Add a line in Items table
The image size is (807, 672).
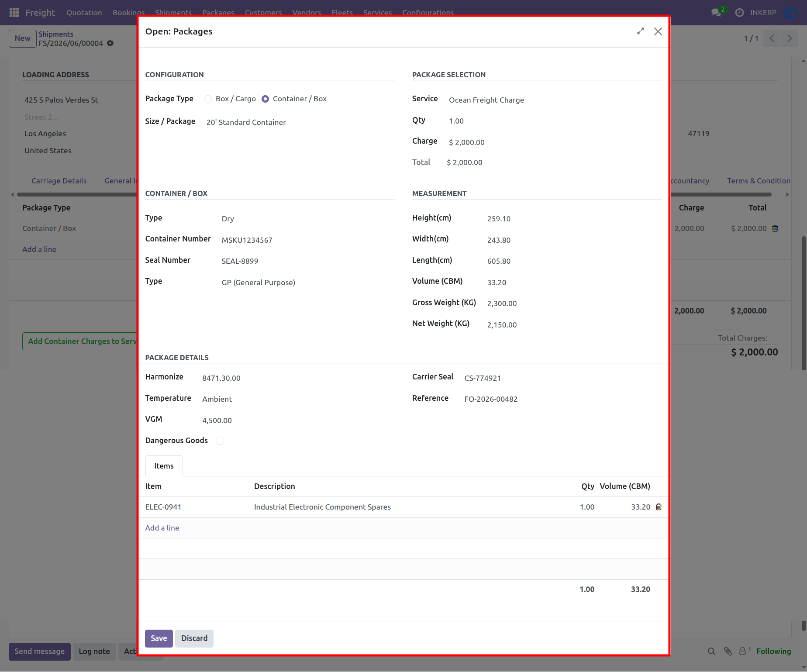pyautogui.click(x=162, y=528)
